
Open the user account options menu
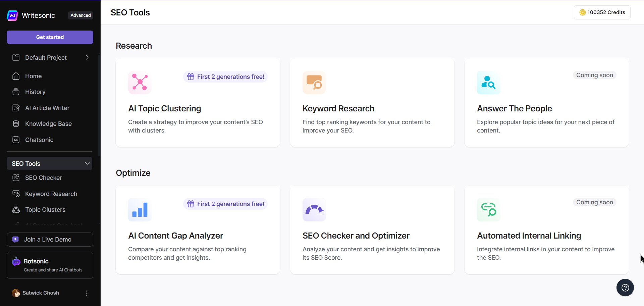(86, 293)
